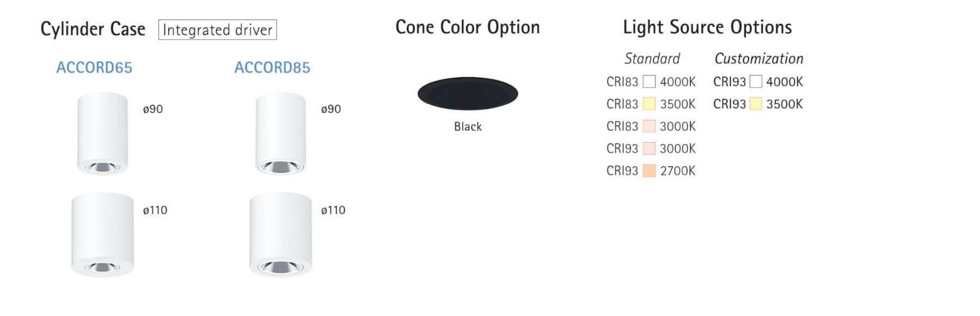
Task: Pick the customization CRI93 3500K swatch
Action: pos(756,104)
